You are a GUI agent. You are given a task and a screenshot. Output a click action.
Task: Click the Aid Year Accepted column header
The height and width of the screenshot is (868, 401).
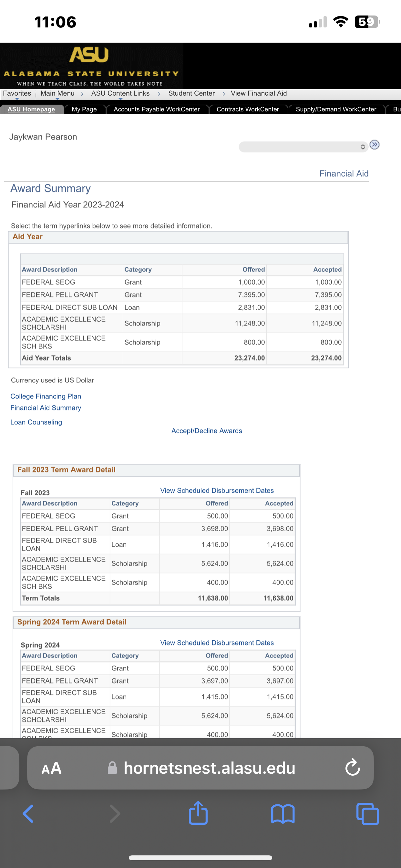[x=327, y=270]
